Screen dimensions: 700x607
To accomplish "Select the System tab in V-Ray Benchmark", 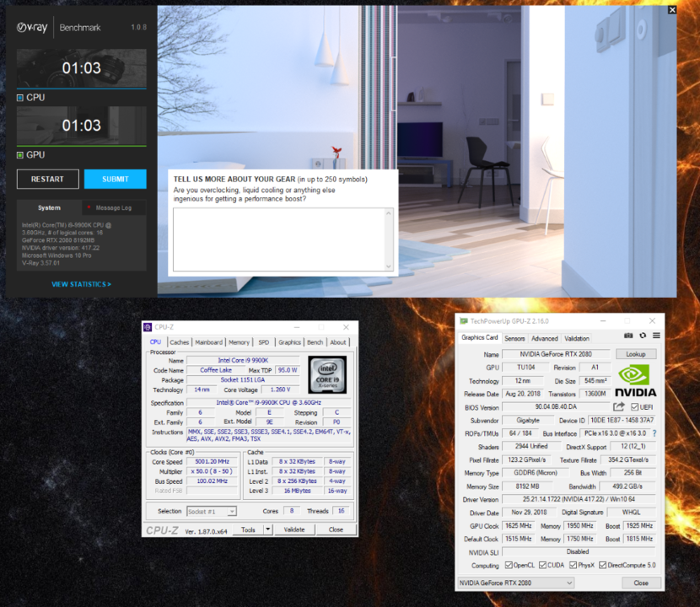I will [49, 208].
